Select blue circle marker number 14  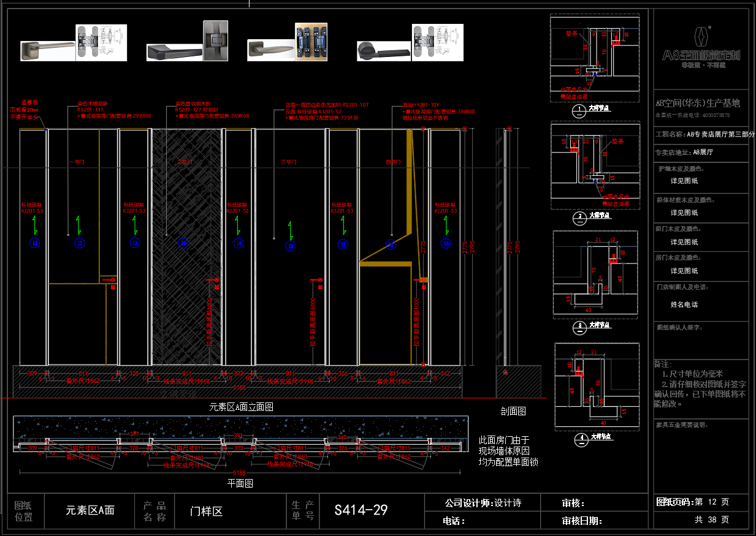[x=239, y=244]
